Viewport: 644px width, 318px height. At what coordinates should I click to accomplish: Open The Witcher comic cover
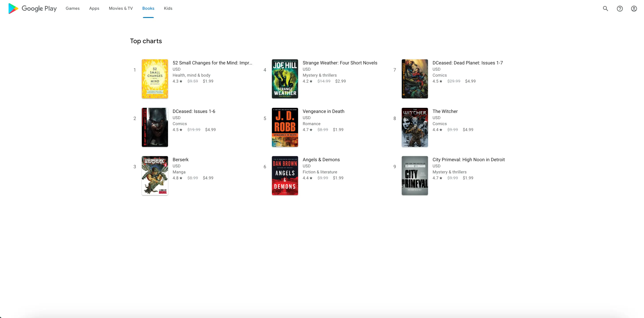415,127
